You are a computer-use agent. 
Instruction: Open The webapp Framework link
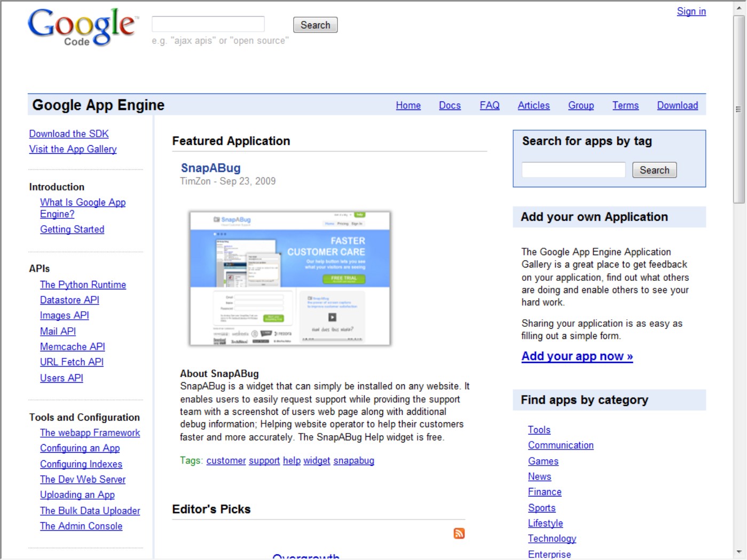(x=90, y=433)
